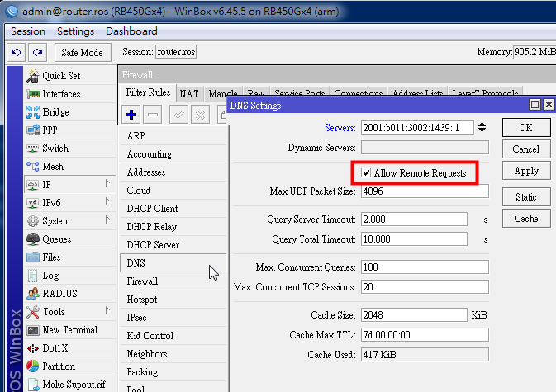Open the DNS Cache button
Screen dimensions: 556x392
coord(526,219)
